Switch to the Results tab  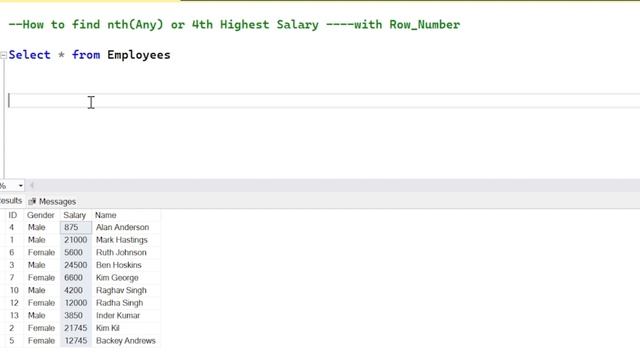click(11, 201)
